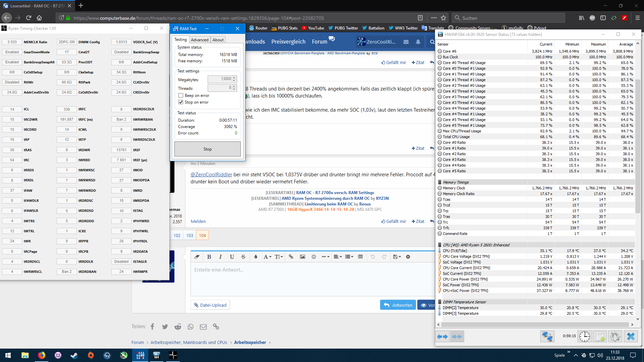Screen dimensions: 644x362
Task: Open the font size dropdown in the editor
Action: [278, 257]
